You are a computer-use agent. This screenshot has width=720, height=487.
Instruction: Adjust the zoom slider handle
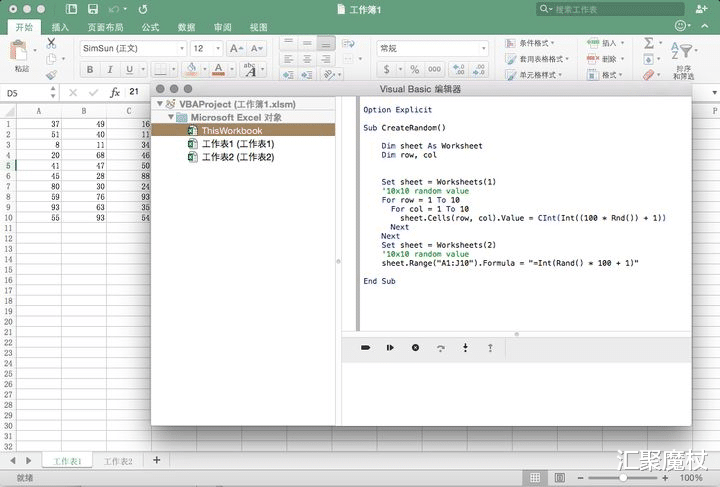(623, 478)
